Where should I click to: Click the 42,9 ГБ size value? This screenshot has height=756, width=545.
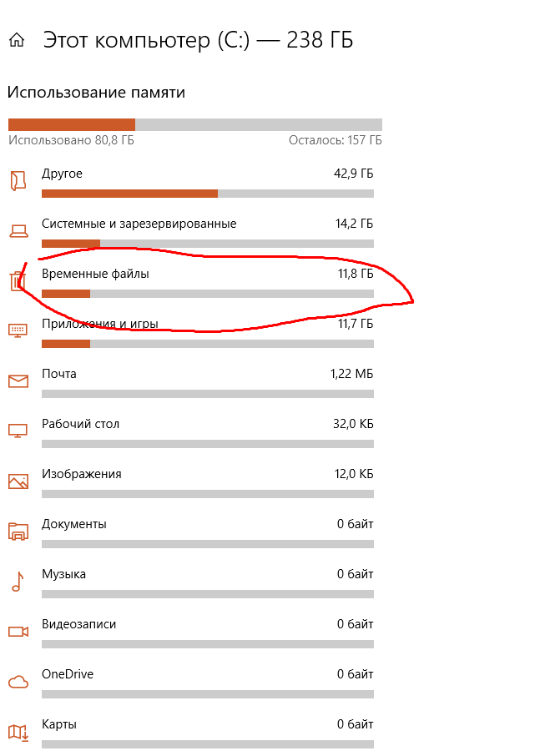(x=352, y=174)
